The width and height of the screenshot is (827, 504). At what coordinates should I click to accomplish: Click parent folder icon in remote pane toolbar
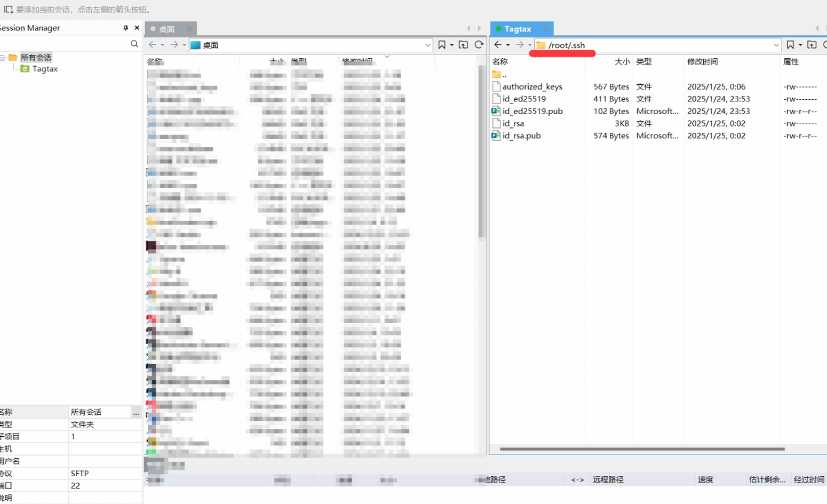[x=812, y=45]
